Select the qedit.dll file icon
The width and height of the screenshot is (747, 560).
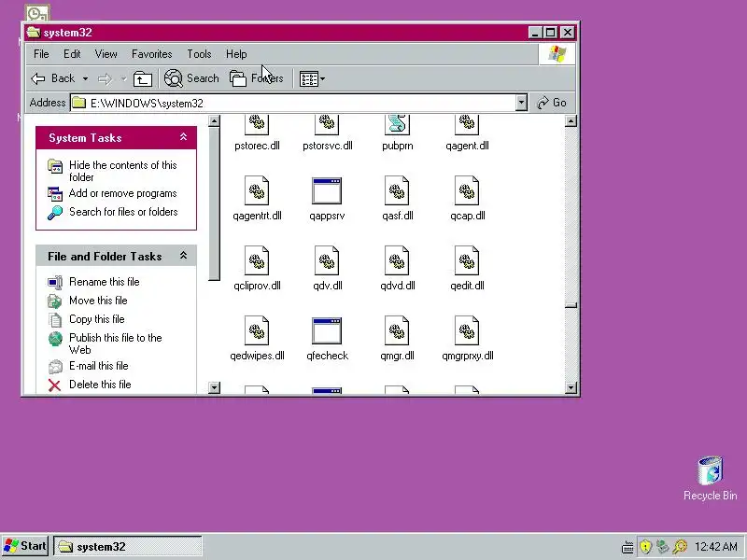(x=467, y=260)
